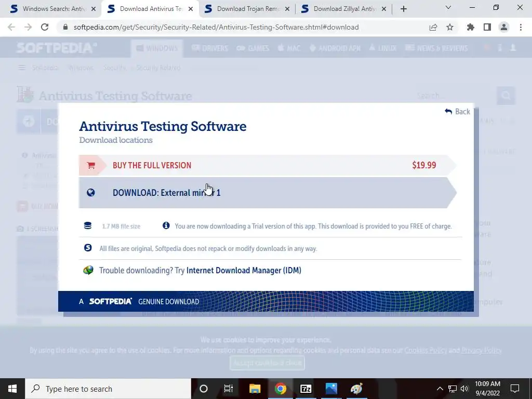Open Chrome three-dot menu
532x399 pixels.
click(x=521, y=27)
